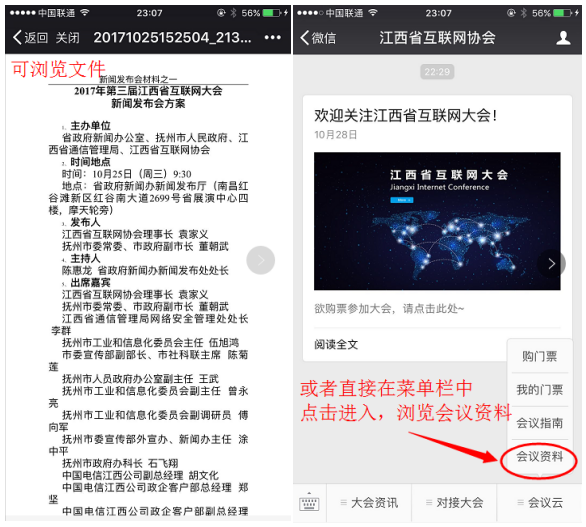The image size is (586, 527).
Task: Open 阅读全文 to read the full article
Action: [336, 344]
